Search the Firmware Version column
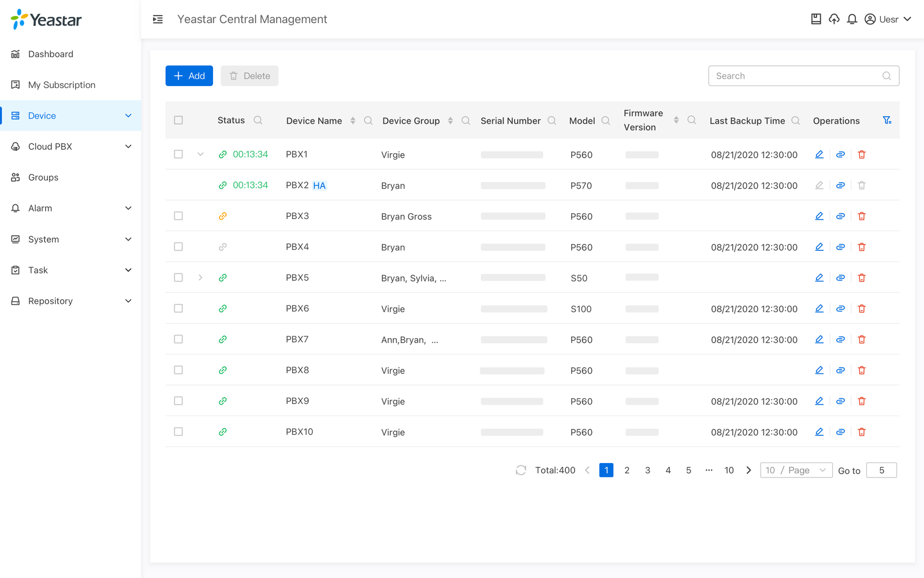This screenshot has width=924, height=578. pyautogui.click(x=692, y=120)
